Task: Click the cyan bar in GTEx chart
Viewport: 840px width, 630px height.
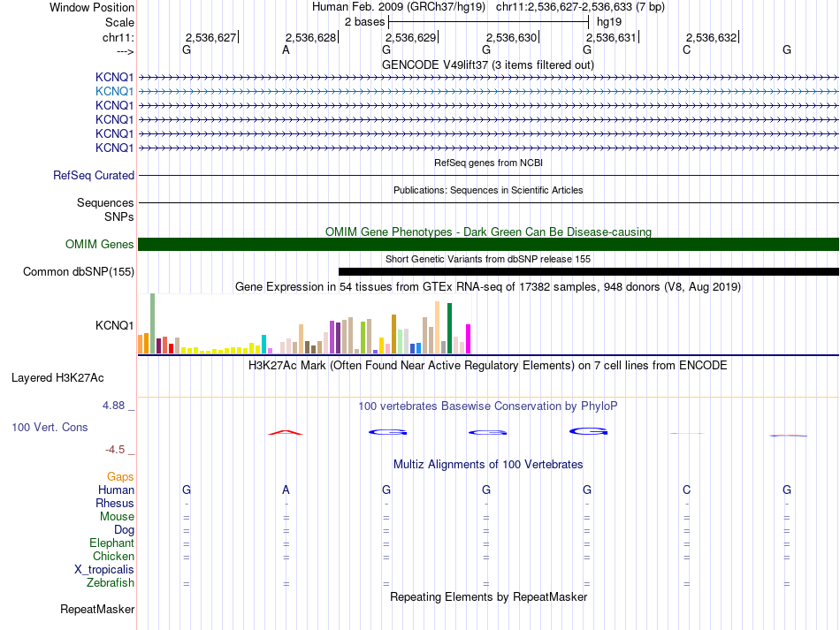Action: (264, 345)
